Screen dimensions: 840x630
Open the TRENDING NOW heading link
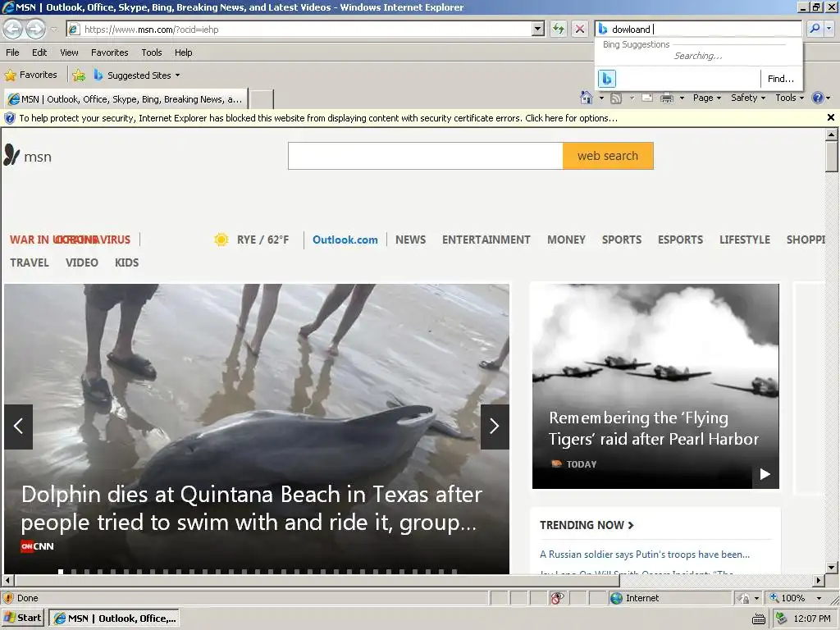pyautogui.click(x=587, y=525)
